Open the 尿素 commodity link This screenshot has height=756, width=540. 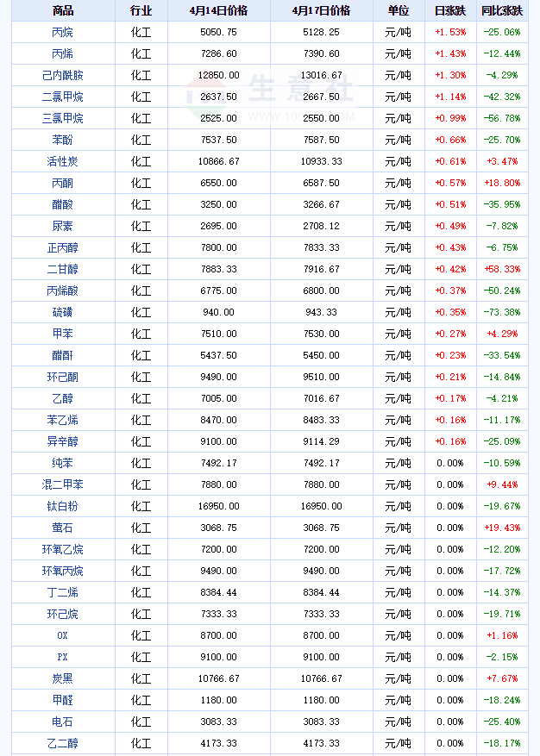click(63, 226)
